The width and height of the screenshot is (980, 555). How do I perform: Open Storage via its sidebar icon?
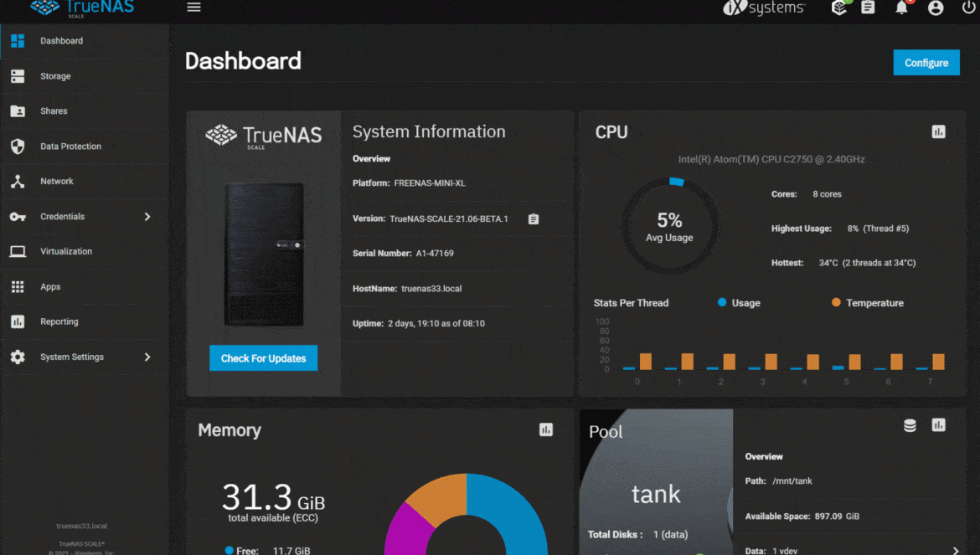pos(18,76)
